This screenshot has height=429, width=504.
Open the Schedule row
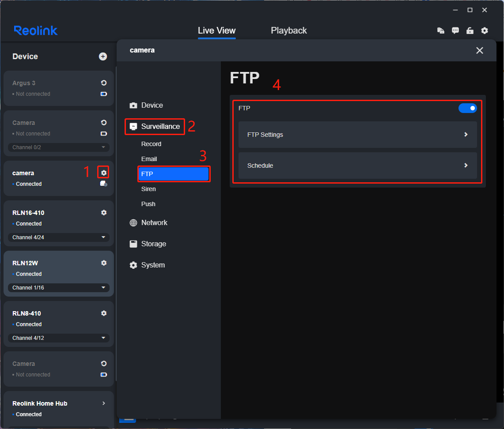tap(357, 166)
